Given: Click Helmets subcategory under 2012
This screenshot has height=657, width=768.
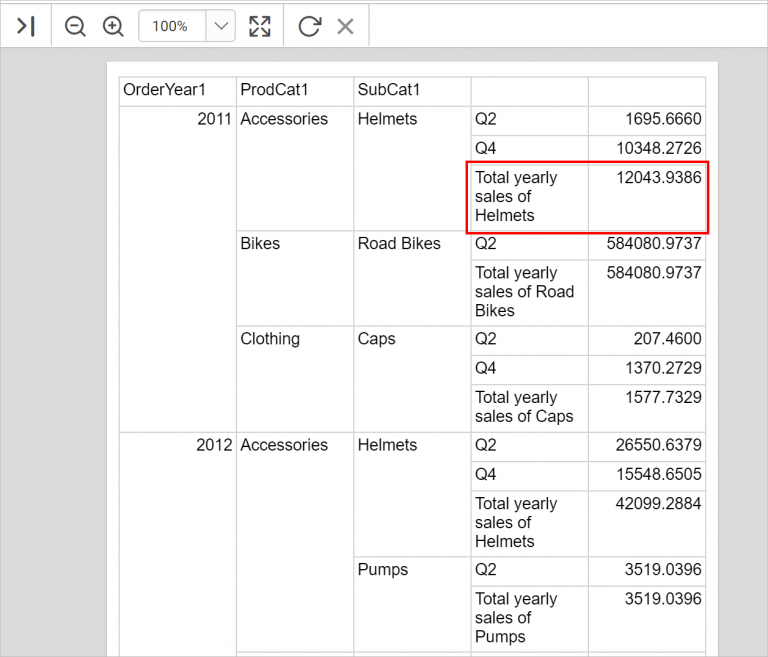Looking at the screenshot, I should (412, 494).
